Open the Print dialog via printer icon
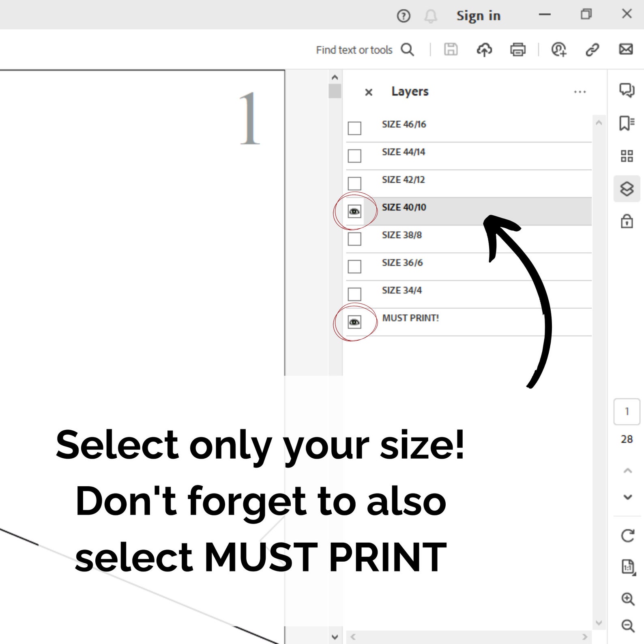Screen dimensions: 644x644 tap(518, 49)
